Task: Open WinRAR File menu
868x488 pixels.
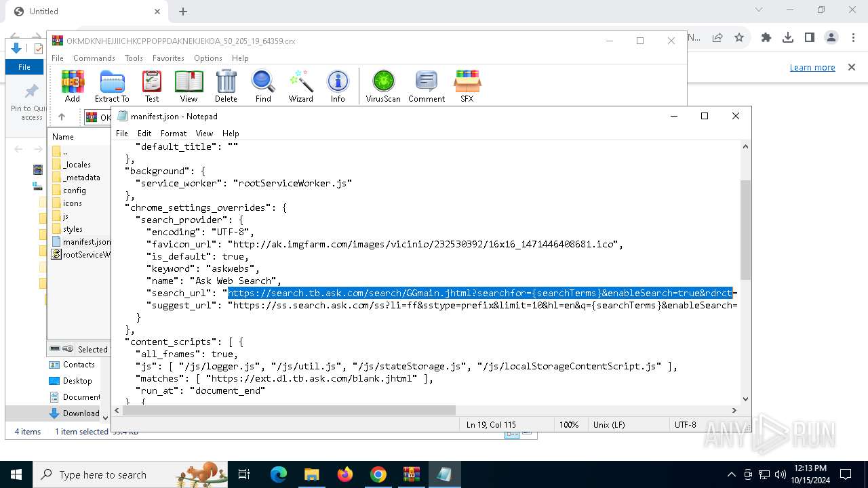Action: [x=58, y=58]
